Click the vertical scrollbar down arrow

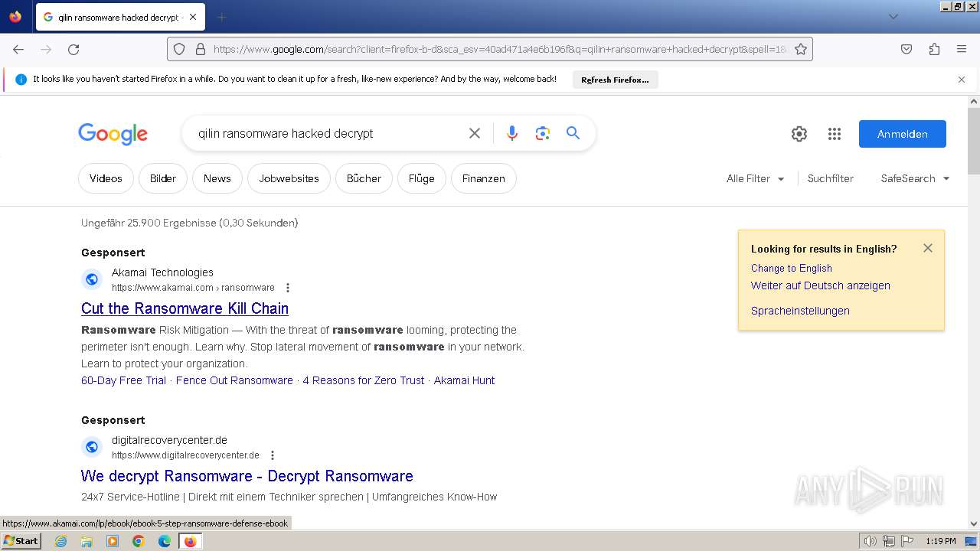[x=974, y=524]
